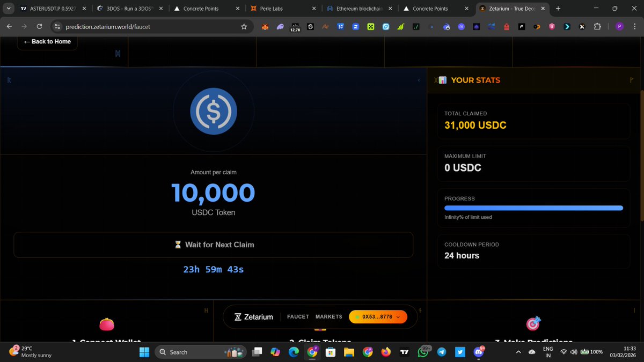This screenshot has width=644, height=362.
Task: Open WhatsApp from the taskbar
Action: pos(423,352)
